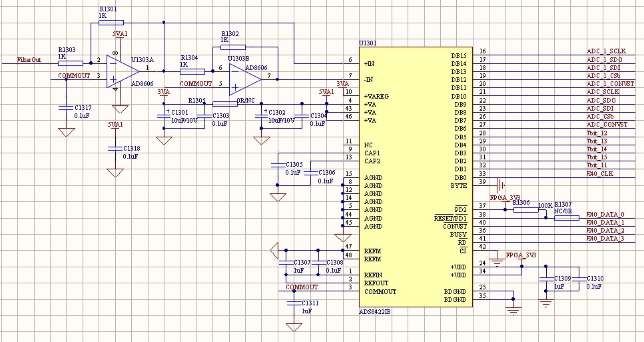Select the ADC_1_SCLK net label

coord(606,51)
